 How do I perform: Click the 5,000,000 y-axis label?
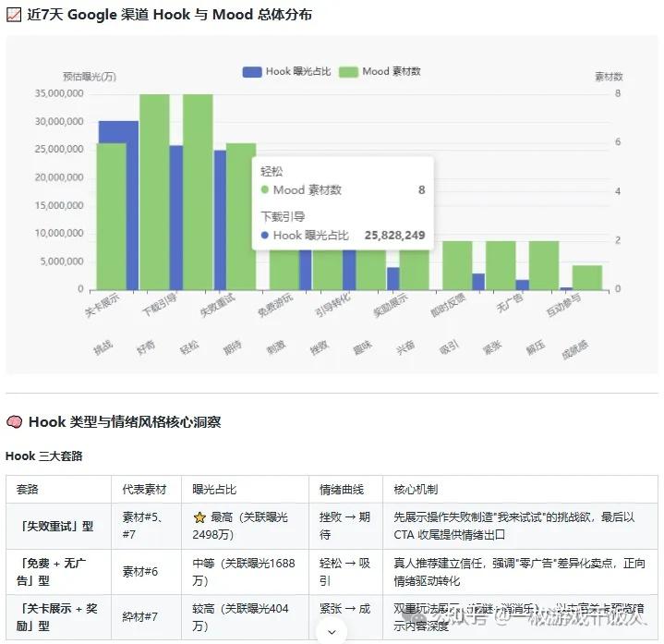point(62,261)
